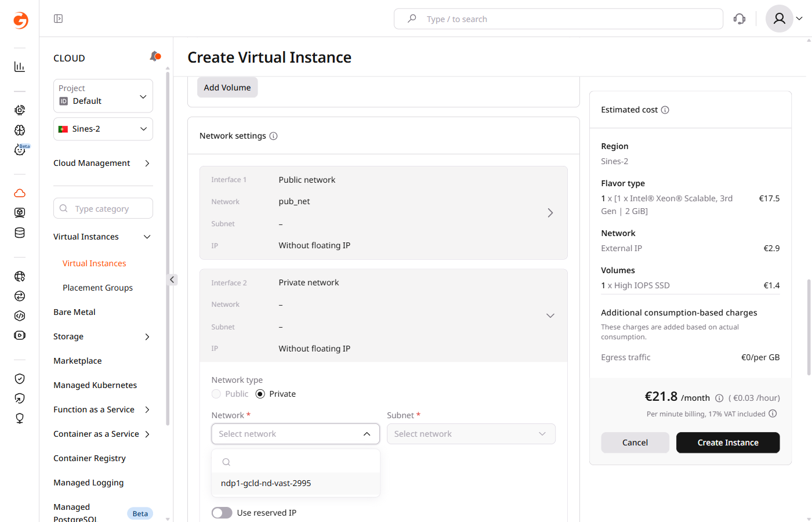Image resolution: width=812 pixels, height=522 pixels.
Task: Collapse the side menu with arrow handle
Action: [172, 280]
